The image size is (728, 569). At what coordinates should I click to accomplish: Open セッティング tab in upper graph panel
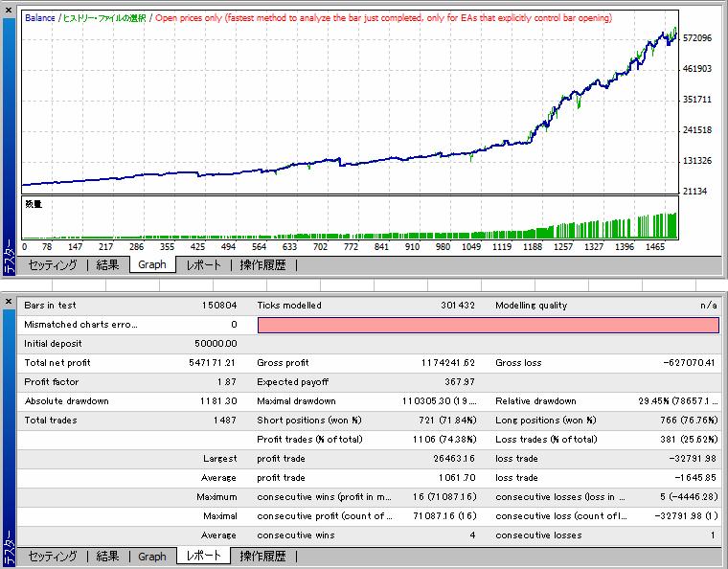pyautogui.click(x=53, y=265)
